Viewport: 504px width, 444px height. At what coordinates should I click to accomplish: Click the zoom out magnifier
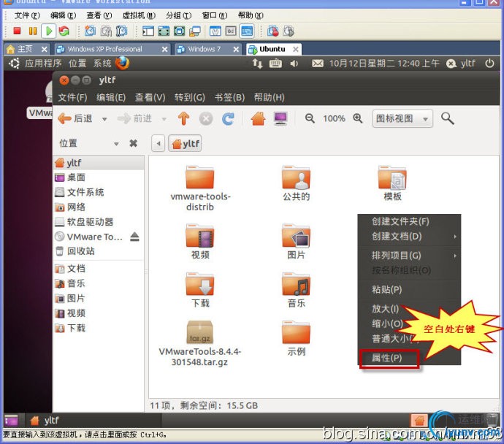click(x=310, y=118)
